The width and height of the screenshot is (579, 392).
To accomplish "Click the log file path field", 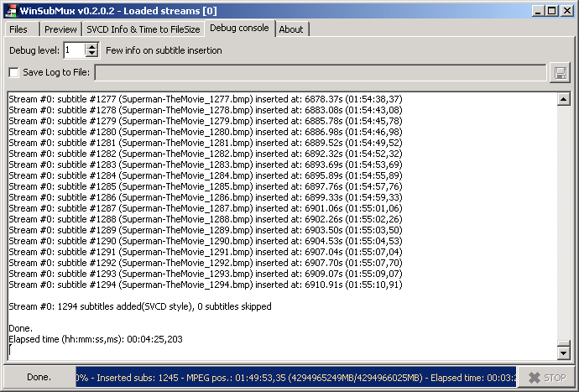I will (319, 73).
